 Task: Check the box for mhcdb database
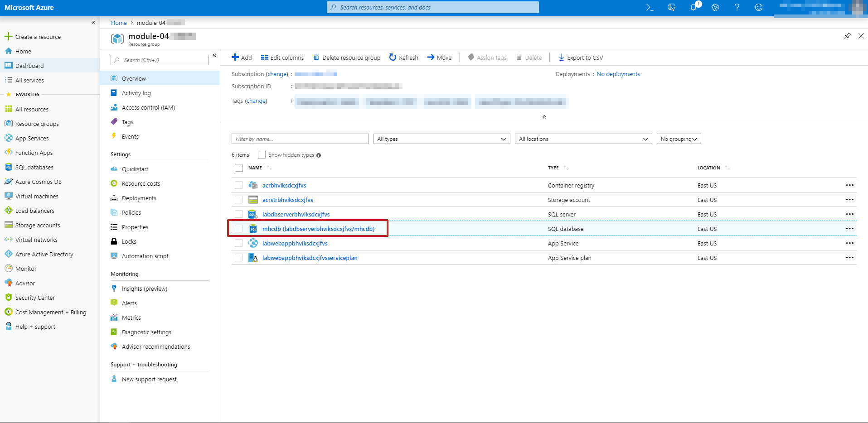pyautogui.click(x=238, y=229)
